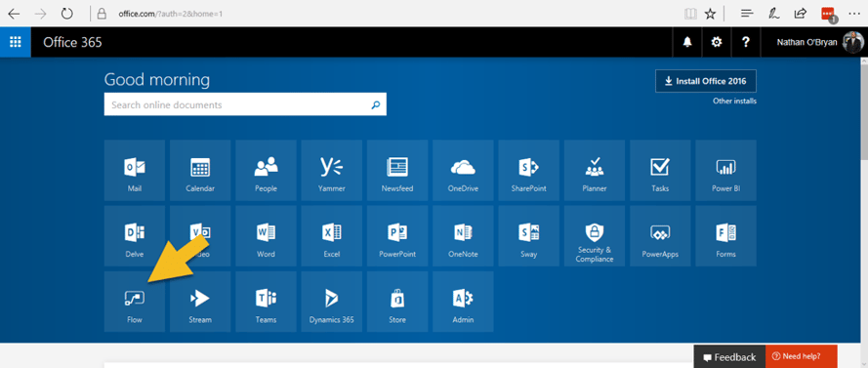This screenshot has width=868, height=368.
Task: Open the Delve tile
Action: click(135, 236)
